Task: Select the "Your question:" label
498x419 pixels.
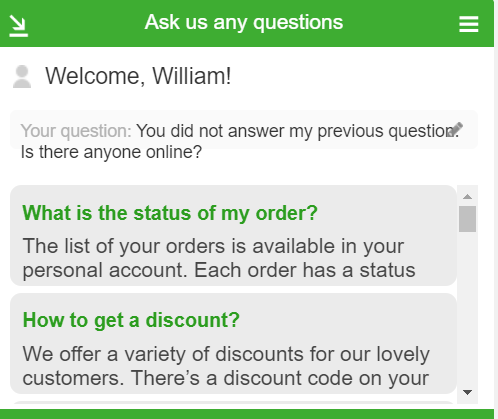Action: click(76, 131)
